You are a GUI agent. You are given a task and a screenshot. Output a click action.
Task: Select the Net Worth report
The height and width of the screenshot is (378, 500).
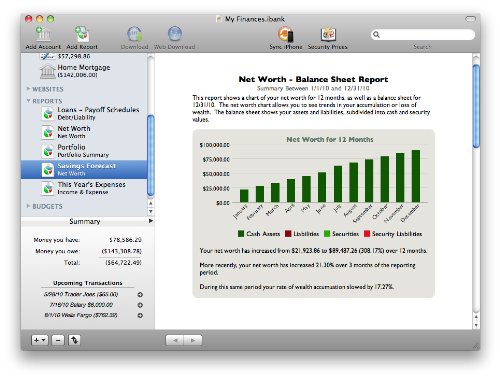click(84, 132)
